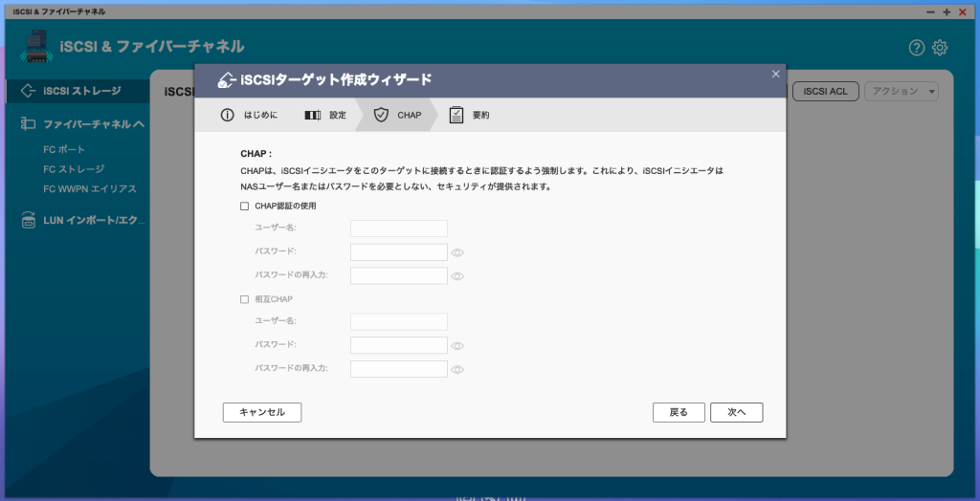
Task: Click the iSCSI ACL button
Action: point(825,91)
